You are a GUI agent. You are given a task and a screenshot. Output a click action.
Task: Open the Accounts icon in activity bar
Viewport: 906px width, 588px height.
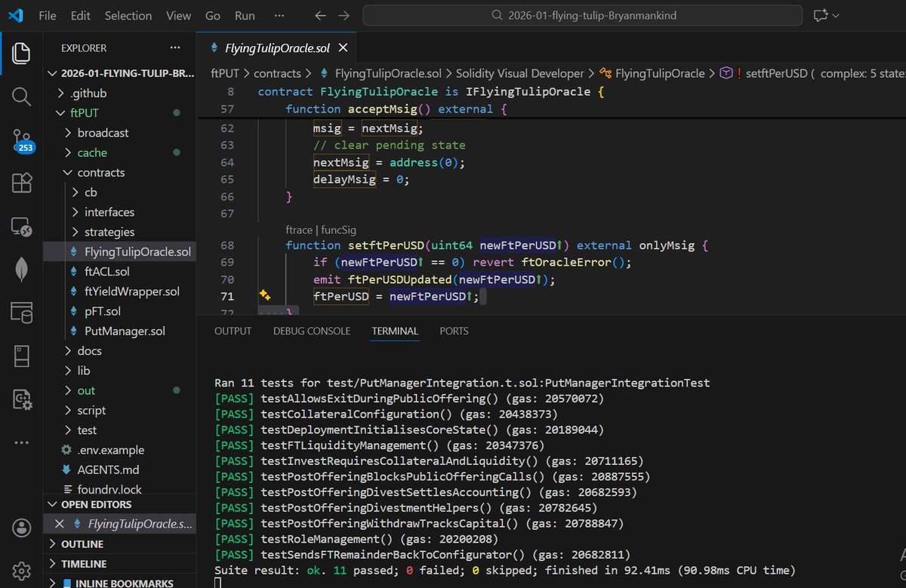pos(21,528)
